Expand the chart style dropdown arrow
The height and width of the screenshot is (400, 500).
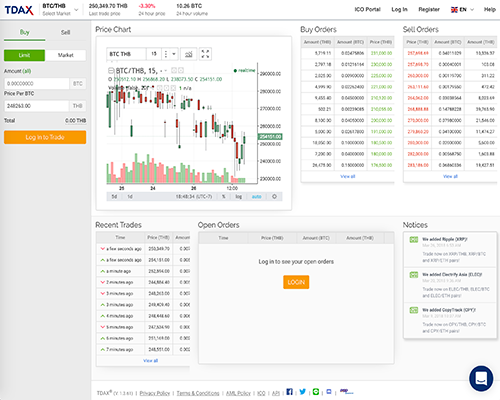(x=174, y=54)
